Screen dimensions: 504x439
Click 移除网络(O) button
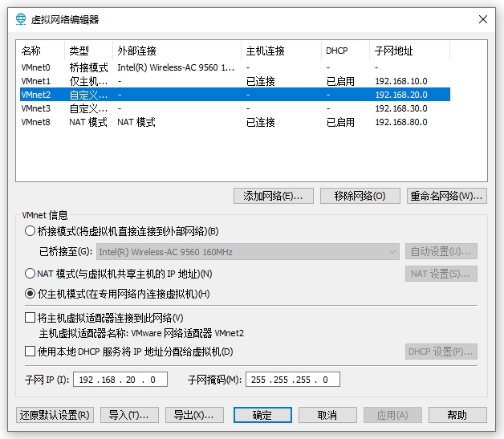click(360, 196)
